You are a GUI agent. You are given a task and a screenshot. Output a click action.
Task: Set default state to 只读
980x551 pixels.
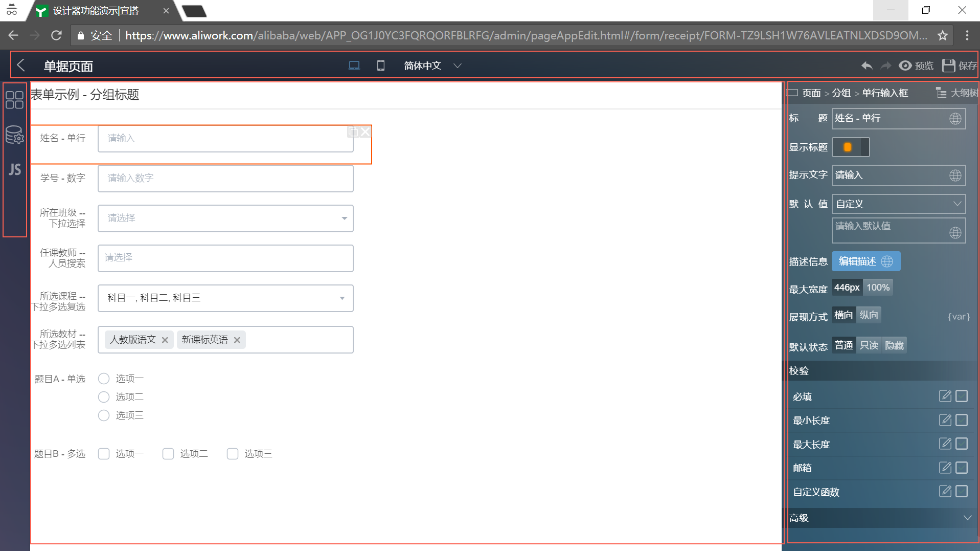869,345
